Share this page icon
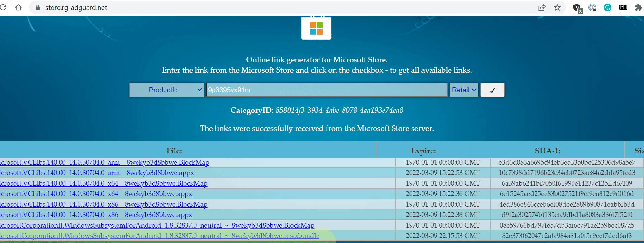This screenshot has width=644, height=243. [542, 7]
